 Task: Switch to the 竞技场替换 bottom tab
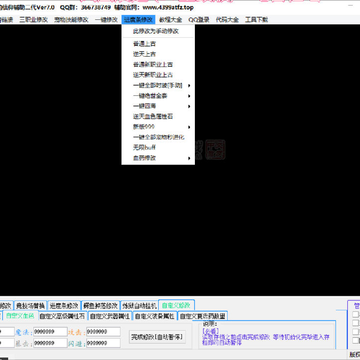coord(30,306)
